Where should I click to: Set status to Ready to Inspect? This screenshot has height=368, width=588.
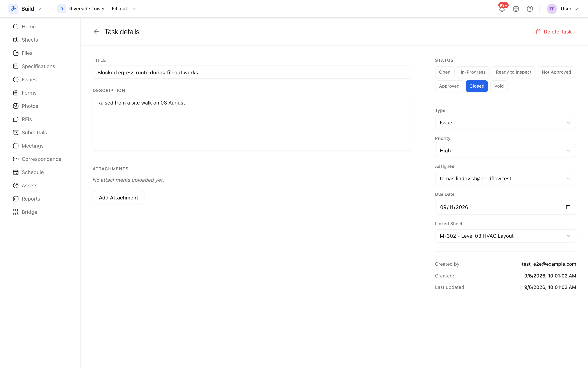[x=513, y=72]
